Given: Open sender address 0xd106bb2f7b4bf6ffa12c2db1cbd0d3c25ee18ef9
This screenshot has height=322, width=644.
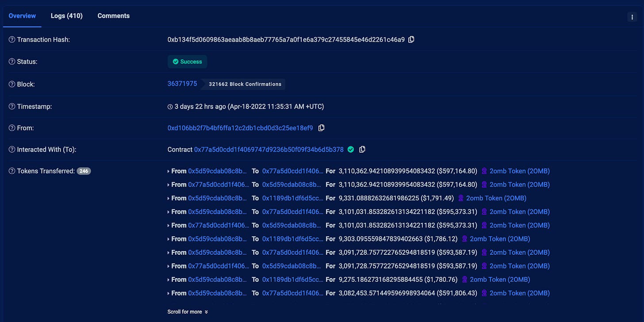Looking at the screenshot, I should pyautogui.click(x=240, y=128).
